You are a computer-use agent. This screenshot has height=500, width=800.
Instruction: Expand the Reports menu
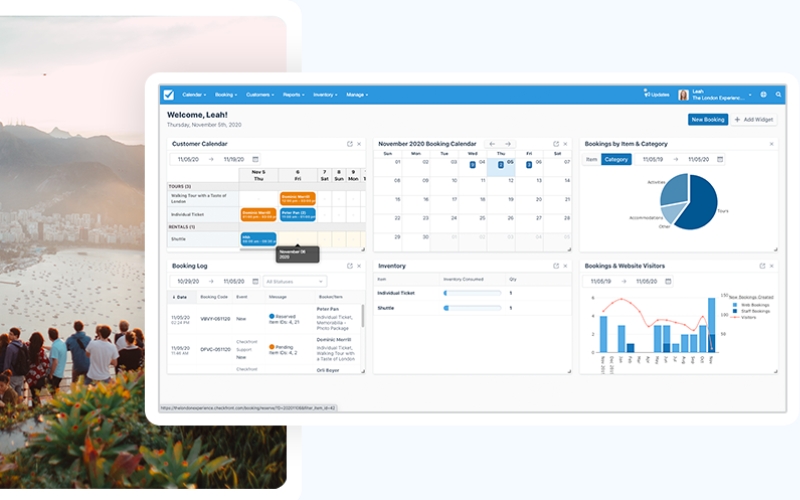[x=293, y=94]
